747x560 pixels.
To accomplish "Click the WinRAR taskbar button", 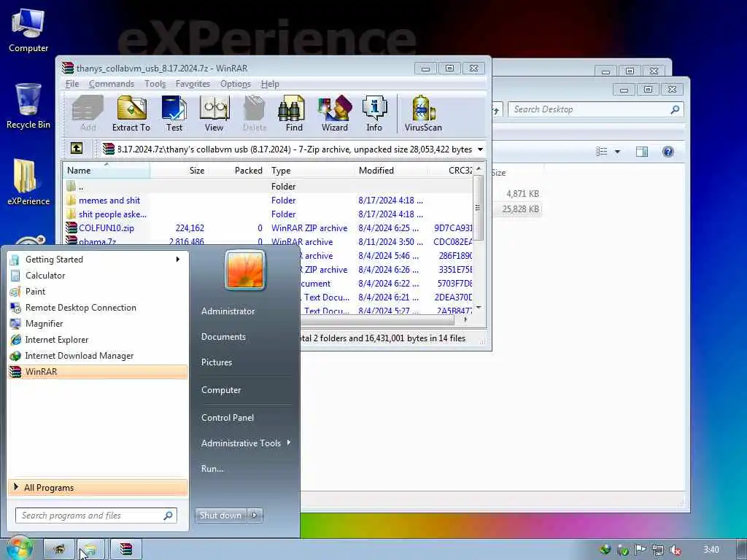I will [125, 549].
